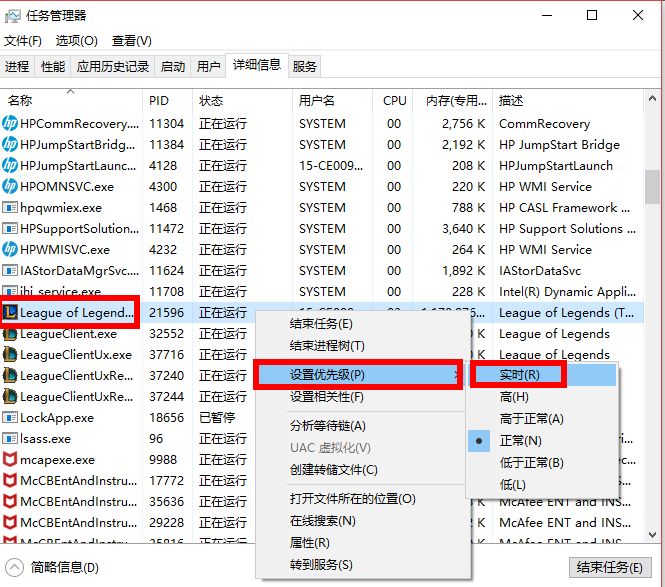Sort processes by 用户名 column
This screenshot has height=587, width=665.
coord(332,101)
